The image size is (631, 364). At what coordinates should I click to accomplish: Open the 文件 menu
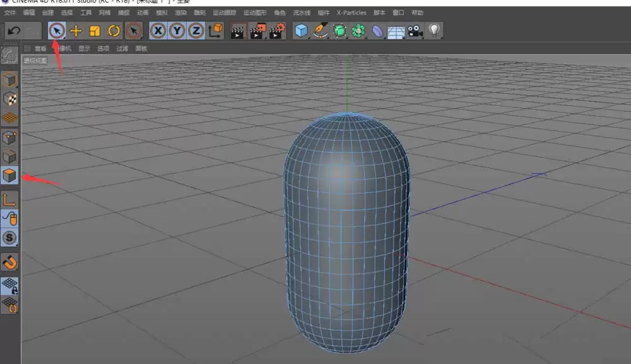click(x=9, y=11)
